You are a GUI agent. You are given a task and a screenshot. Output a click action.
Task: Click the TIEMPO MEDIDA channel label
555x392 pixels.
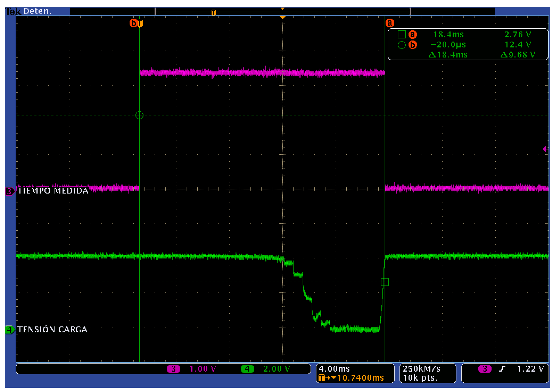pos(53,191)
